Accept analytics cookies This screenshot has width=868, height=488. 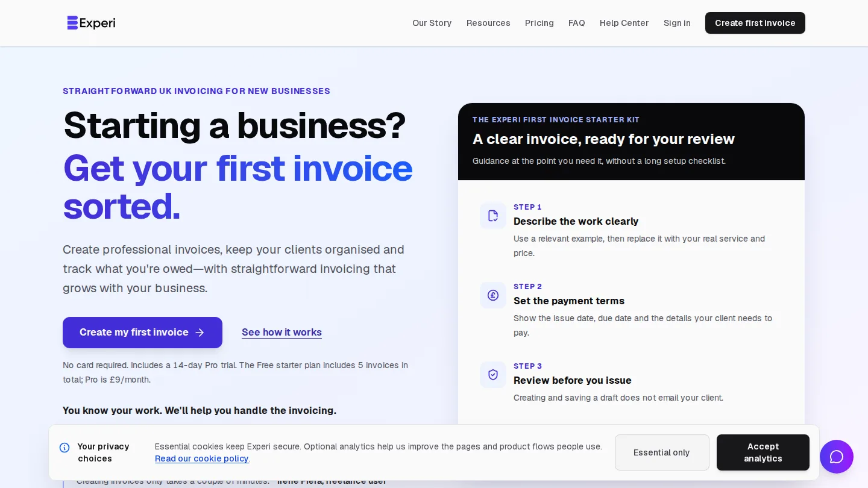coord(763,452)
